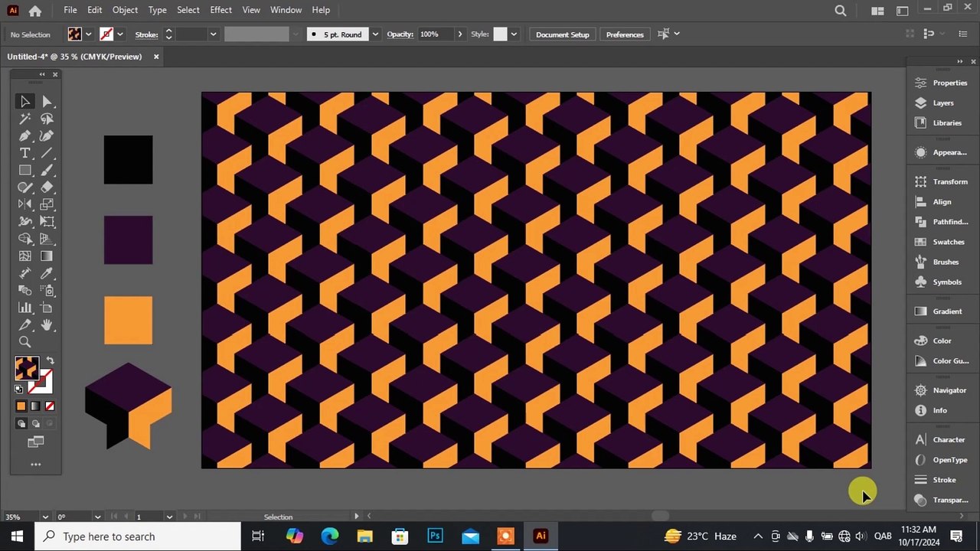Select the Shaper tool
Viewport: 980px width, 551px height.
point(24,187)
